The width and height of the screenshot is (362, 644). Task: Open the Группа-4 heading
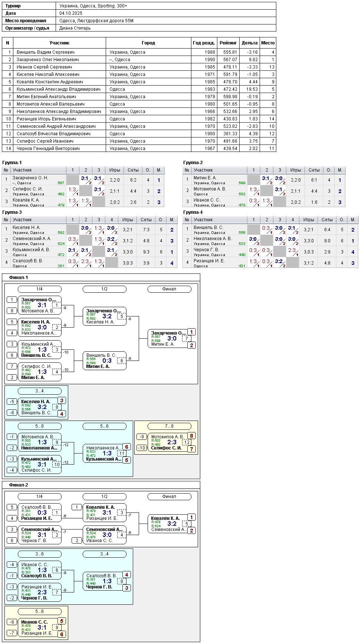point(193,212)
